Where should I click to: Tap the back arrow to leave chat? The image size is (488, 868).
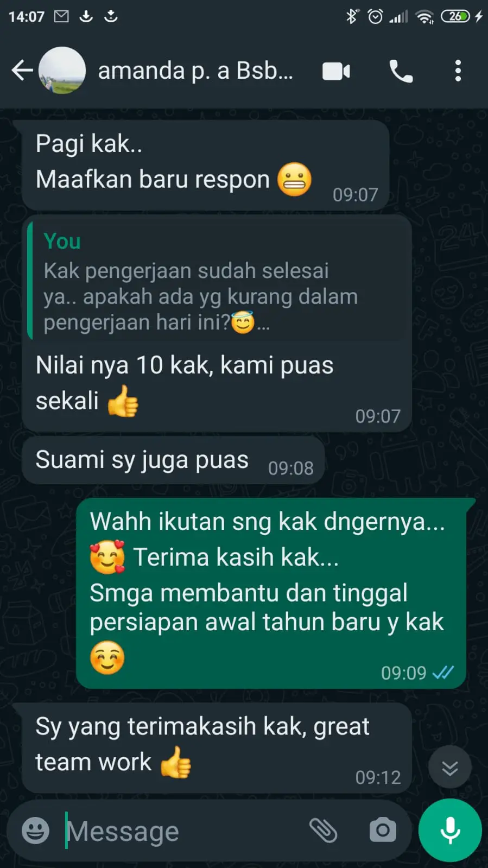click(22, 71)
